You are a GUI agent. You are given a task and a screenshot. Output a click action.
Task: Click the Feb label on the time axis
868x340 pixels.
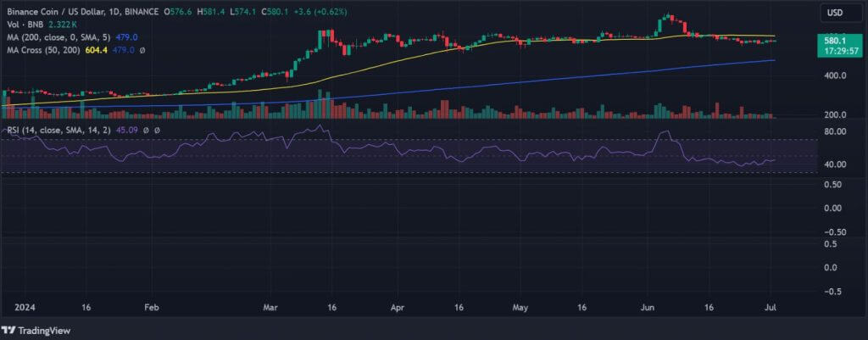point(153,307)
